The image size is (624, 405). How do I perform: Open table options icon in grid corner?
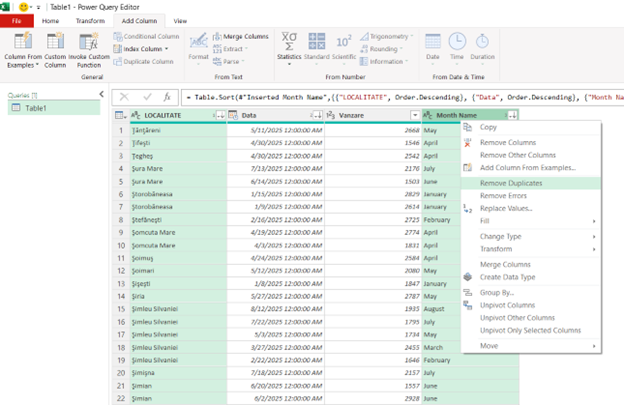pyautogui.click(x=120, y=115)
